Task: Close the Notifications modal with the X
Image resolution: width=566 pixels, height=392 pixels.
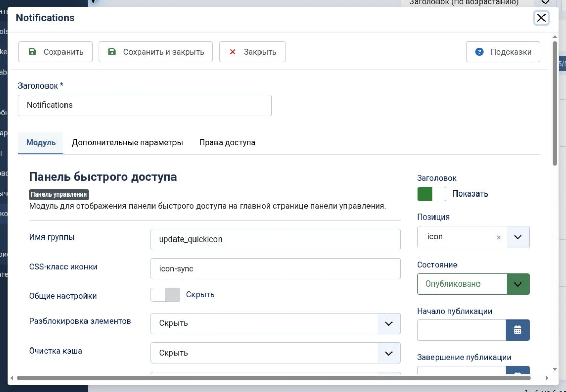Action: (541, 18)
